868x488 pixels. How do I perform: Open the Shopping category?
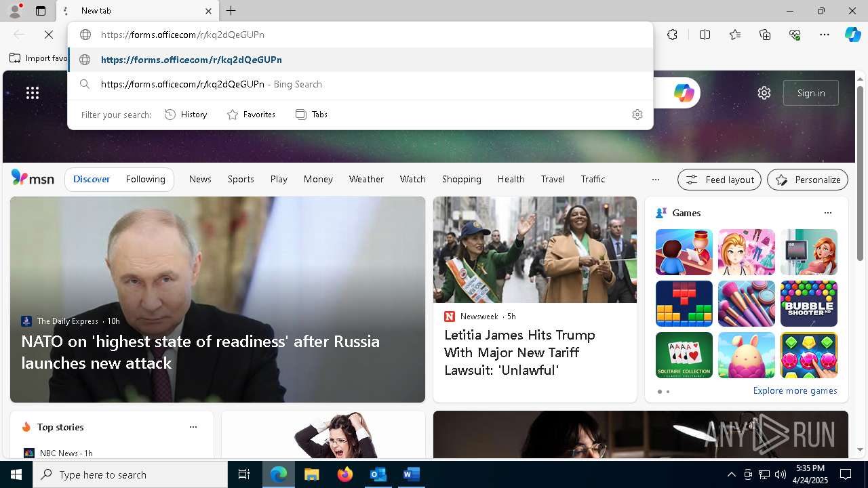point(462,179)
